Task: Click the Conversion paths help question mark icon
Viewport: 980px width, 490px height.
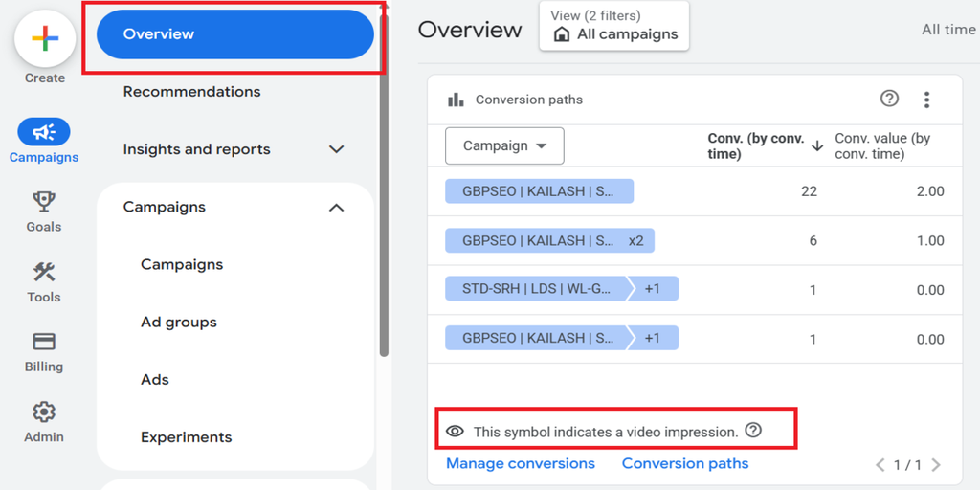Action: (x=889, y=99)
